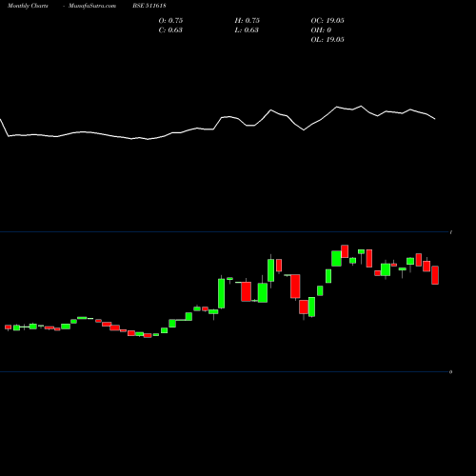Click the Monthly Charts title text
Screen dimensions: 476x476
(28, 6)
